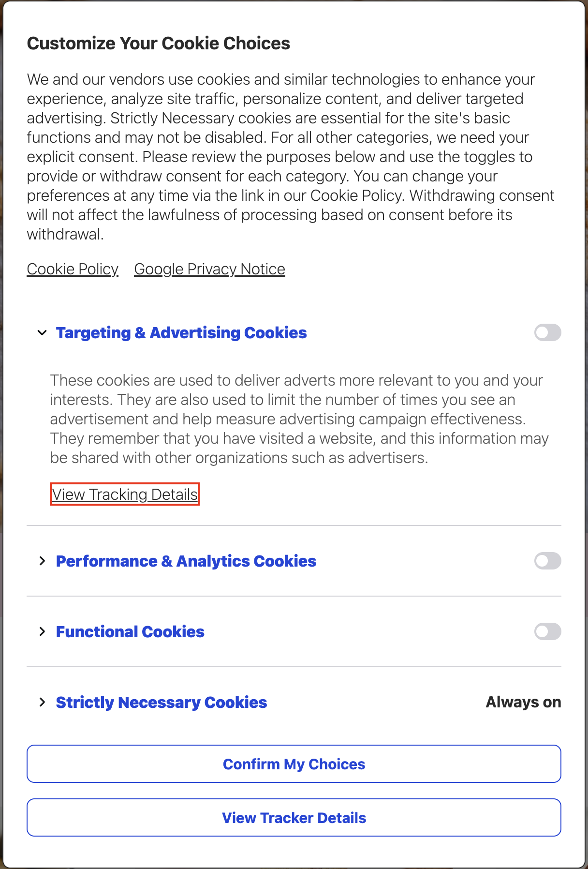Select the Targeting & Advertising Cookies heading
Screen dimensions: 588x869
181,332
